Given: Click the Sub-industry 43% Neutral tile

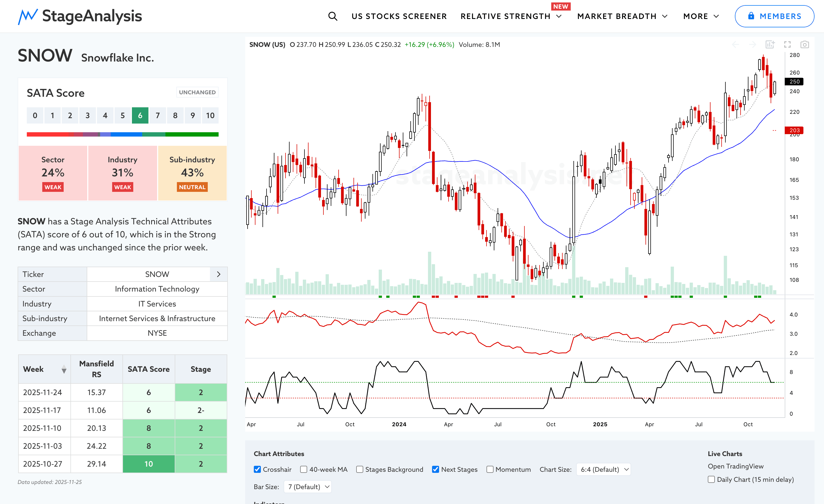Looking at the screenshot, I should coord(192,173).
